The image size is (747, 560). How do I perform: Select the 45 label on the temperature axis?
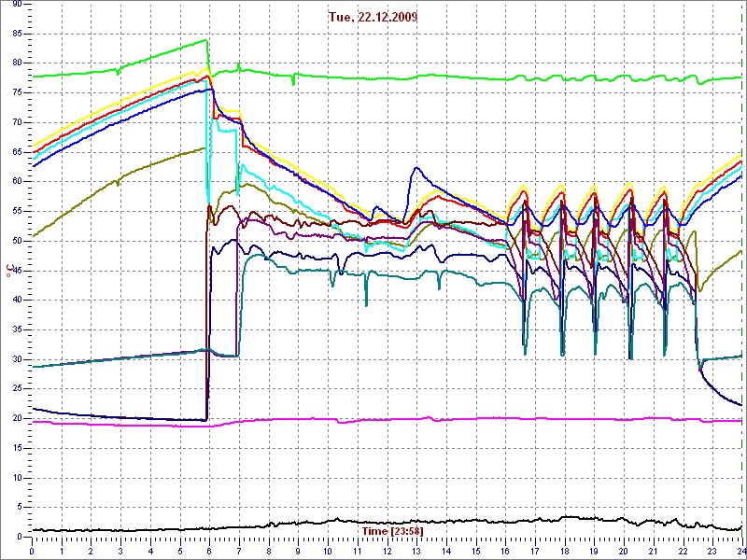[x=17, y=271]
